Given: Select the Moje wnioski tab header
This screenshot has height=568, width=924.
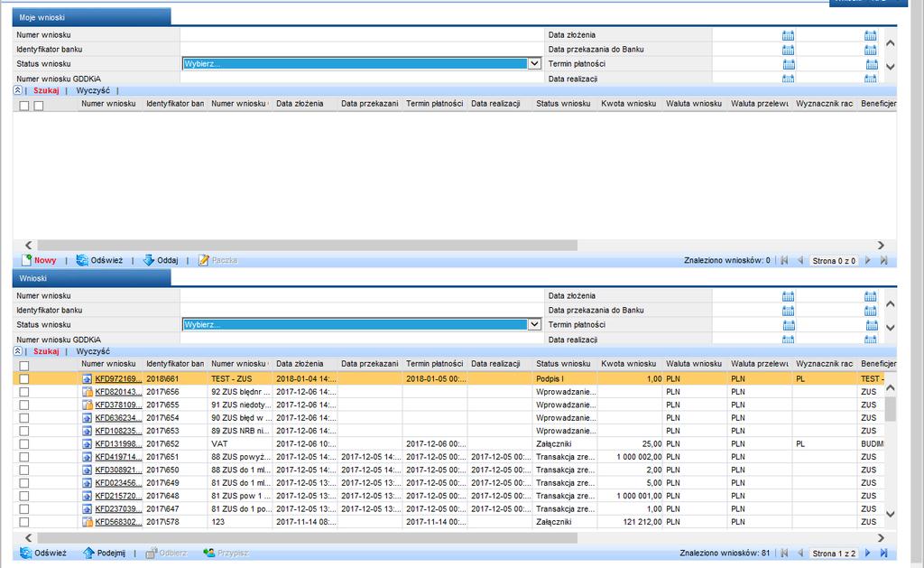Looking at the screenshot, I should click(x=91, y=17).
